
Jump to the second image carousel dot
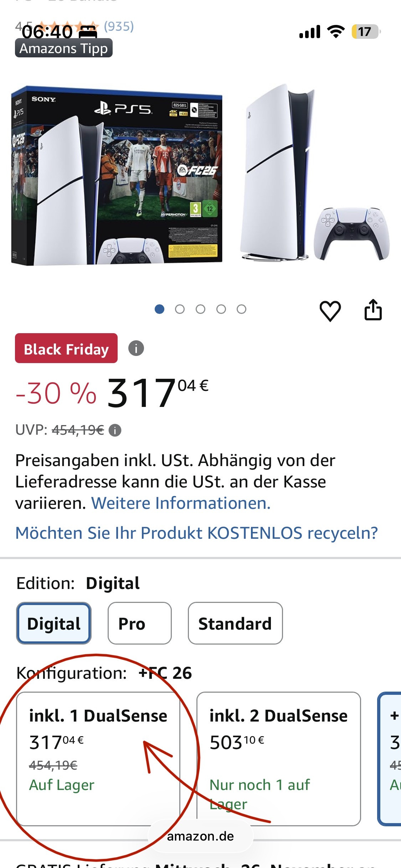(180, 309)
